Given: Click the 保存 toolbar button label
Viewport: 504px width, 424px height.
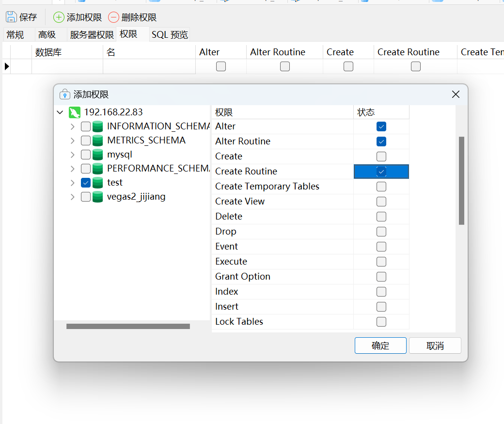Looking at the screenshot, I should [28, 17].
